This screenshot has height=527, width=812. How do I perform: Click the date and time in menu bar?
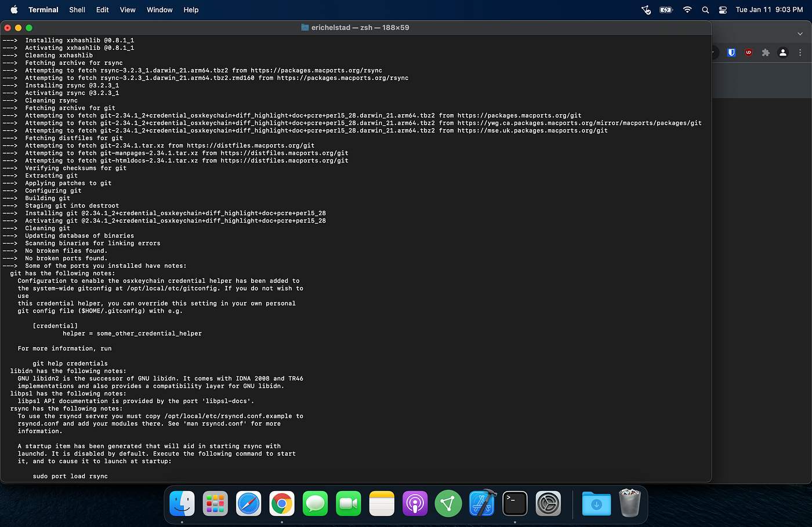(769, 10)
